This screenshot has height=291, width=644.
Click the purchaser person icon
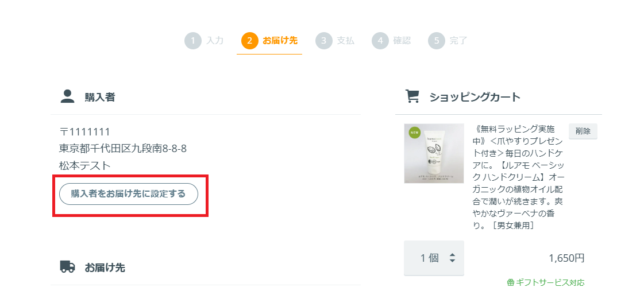pyautogui.click(x=67, y=96)
